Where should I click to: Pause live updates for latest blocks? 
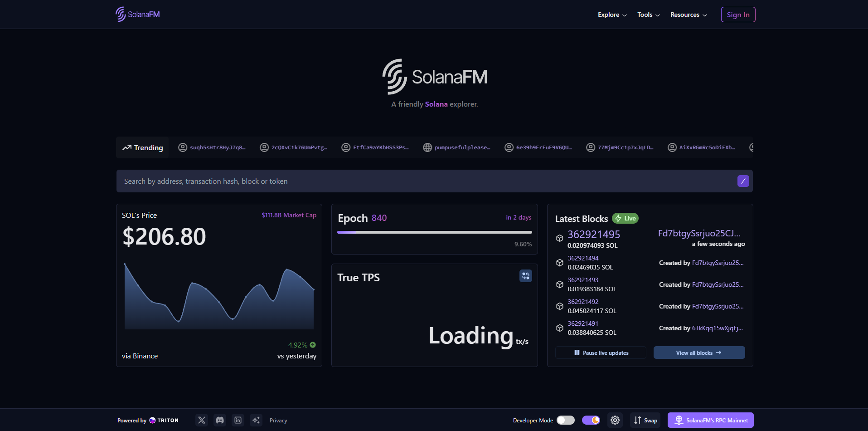(x=601, y=353)
